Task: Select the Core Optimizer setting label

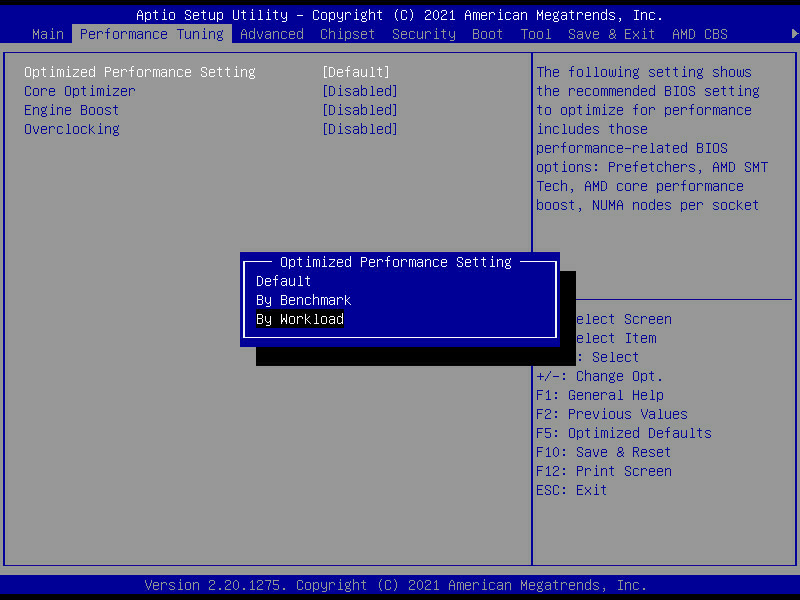Action: tap(80, 91)
